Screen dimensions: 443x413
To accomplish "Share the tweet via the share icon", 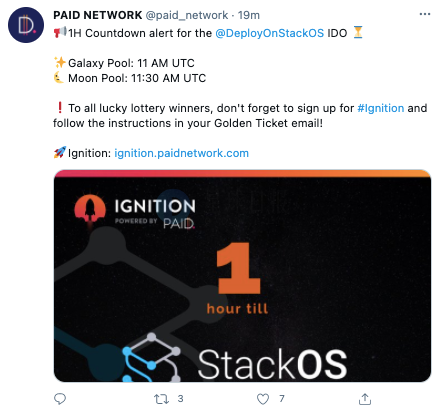I will coord(365,399).
